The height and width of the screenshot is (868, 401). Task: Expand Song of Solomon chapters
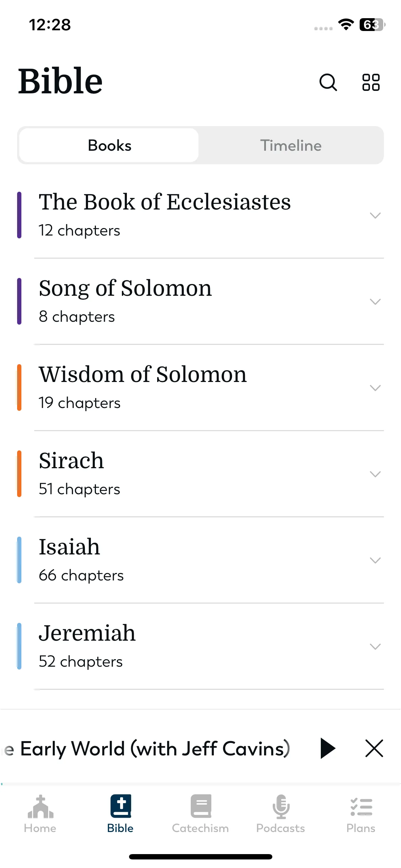375,301
